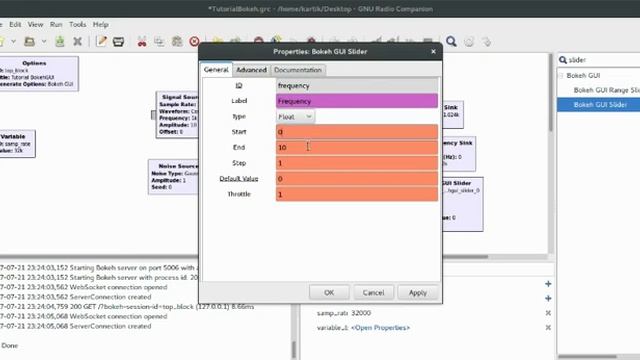Open the Type dropdown showing Float
Screen dimensions: 640x360
pyautogui.click(x=296, y=117)
